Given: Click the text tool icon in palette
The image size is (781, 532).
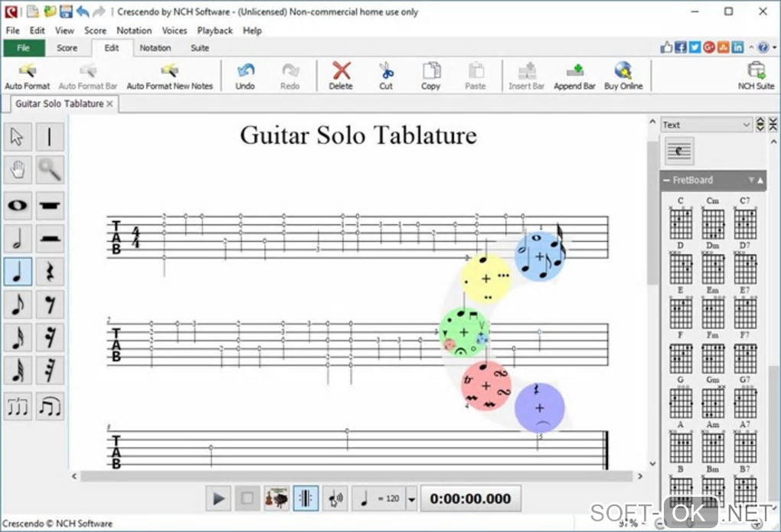Looking at the screenshot, I should (x=679, y=151).
